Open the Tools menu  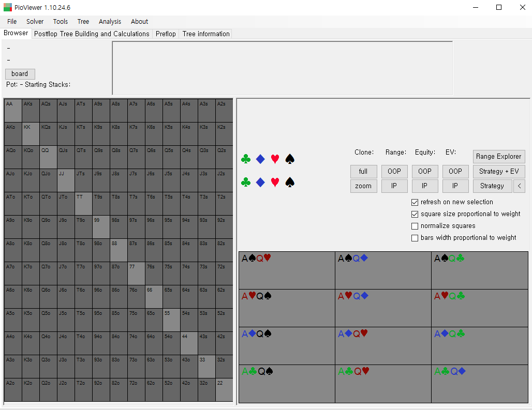tap(61, 21)
